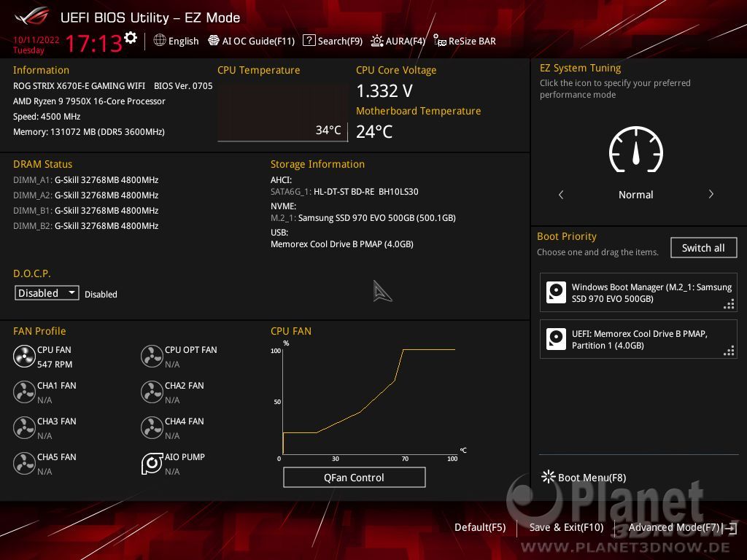This screenshot has height=560, width=747.
Task: Click the Search question mark icon
Action: pos(309,41)
